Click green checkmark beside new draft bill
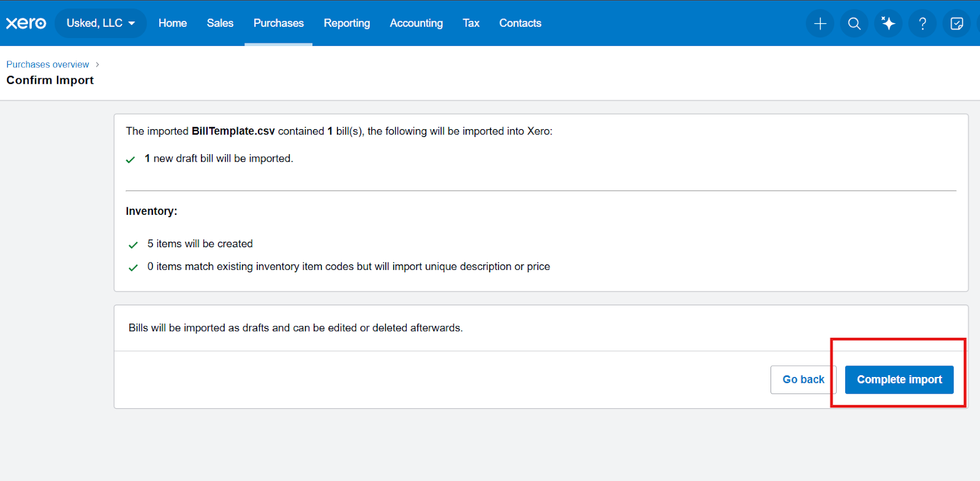The width and height of the screenshot is (980, 481). (x=130, y=160)
